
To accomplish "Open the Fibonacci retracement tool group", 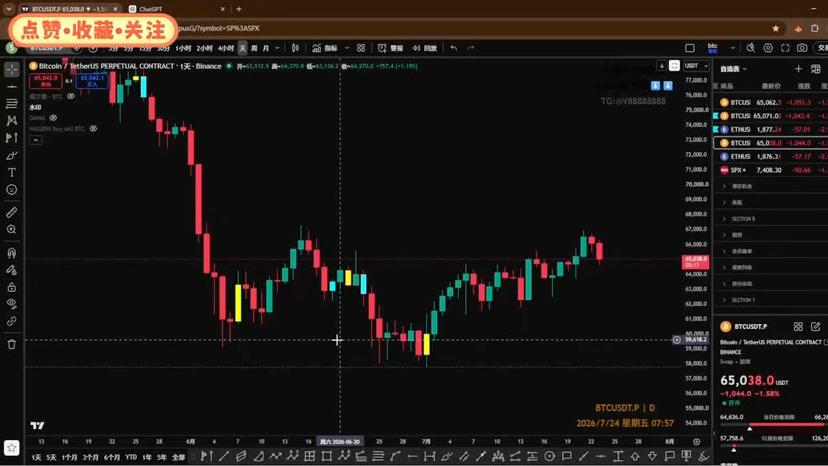I will tap(12, 104).
